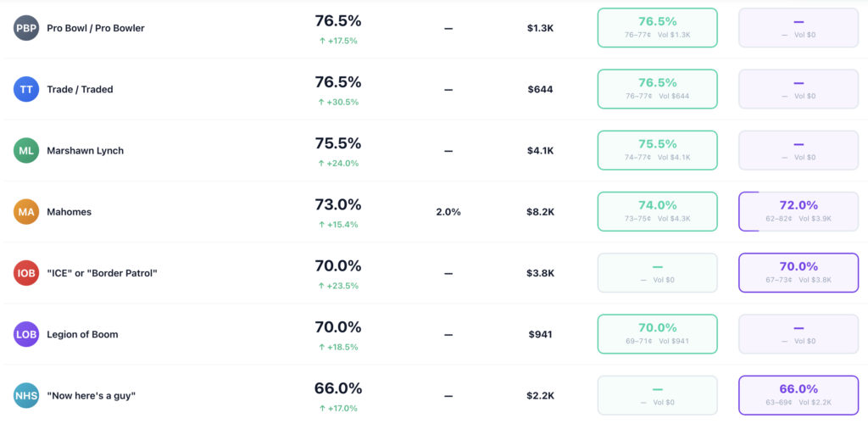Click the Legion of Boom market name
This screenshot has width=868, height=424.
pyautogui.click(x=82, y=334)
